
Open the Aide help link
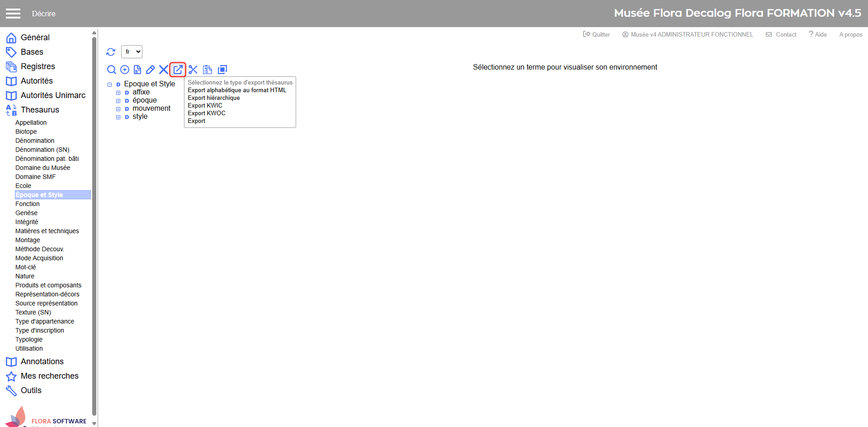(818, 35)
